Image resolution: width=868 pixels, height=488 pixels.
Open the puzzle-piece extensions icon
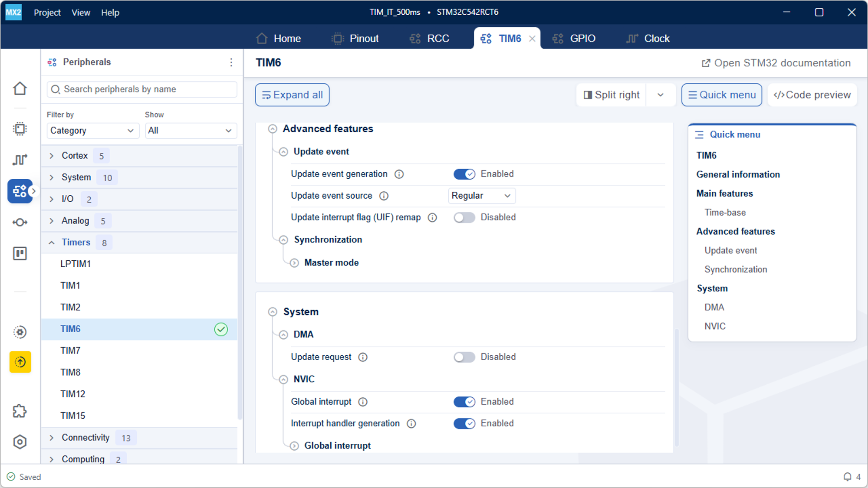20,411
